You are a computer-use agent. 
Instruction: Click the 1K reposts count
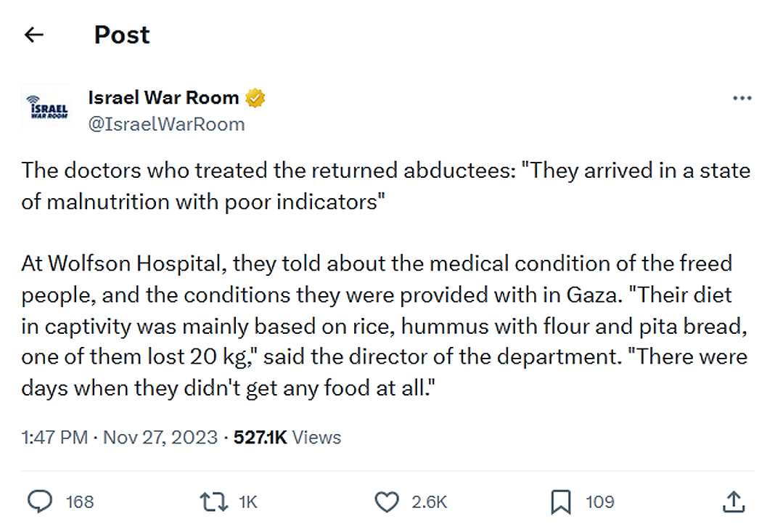tap(247, 502)
